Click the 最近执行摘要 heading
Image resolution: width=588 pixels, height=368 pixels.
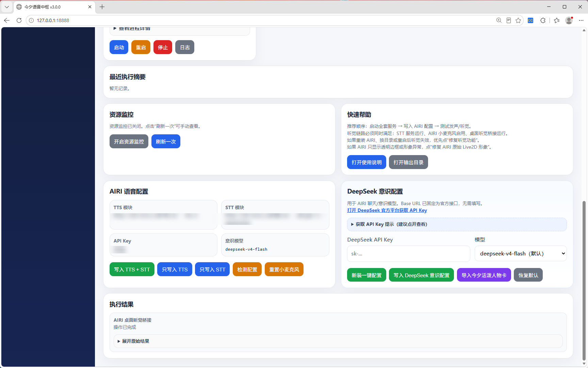(128, 77)
